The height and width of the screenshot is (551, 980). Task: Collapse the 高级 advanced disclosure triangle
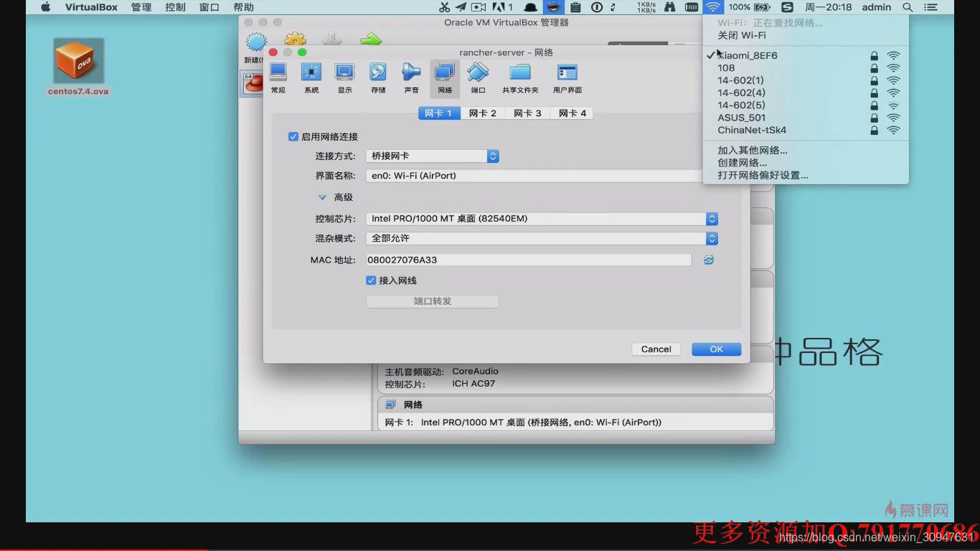322,197
